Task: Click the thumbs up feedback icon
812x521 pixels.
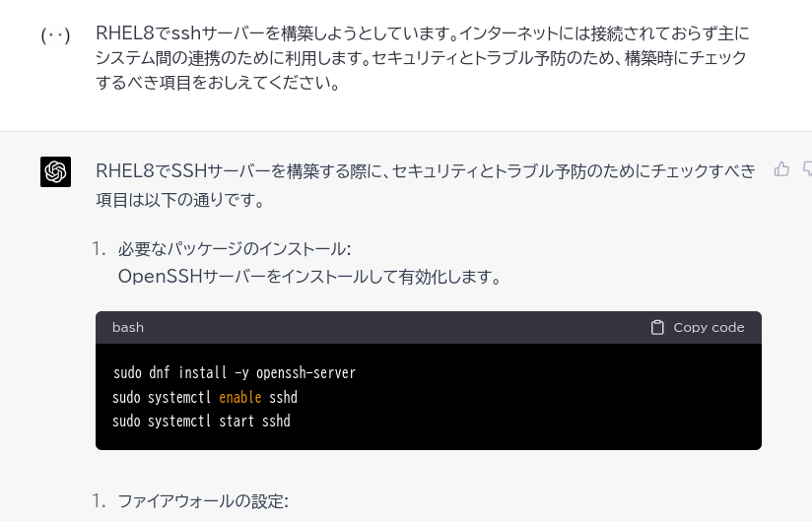Action: [781, 169]
